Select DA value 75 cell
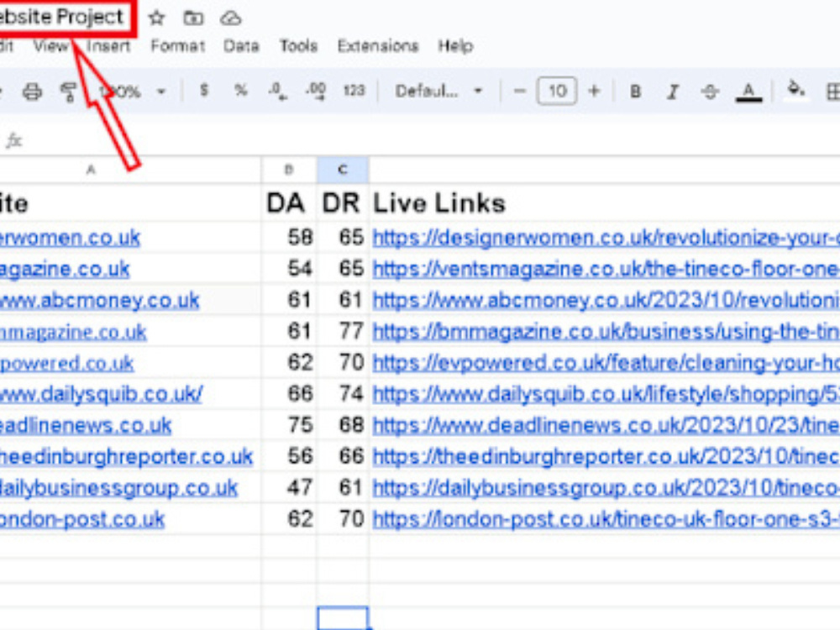Viewport: 840px width, 630px height. click(289, 425)
